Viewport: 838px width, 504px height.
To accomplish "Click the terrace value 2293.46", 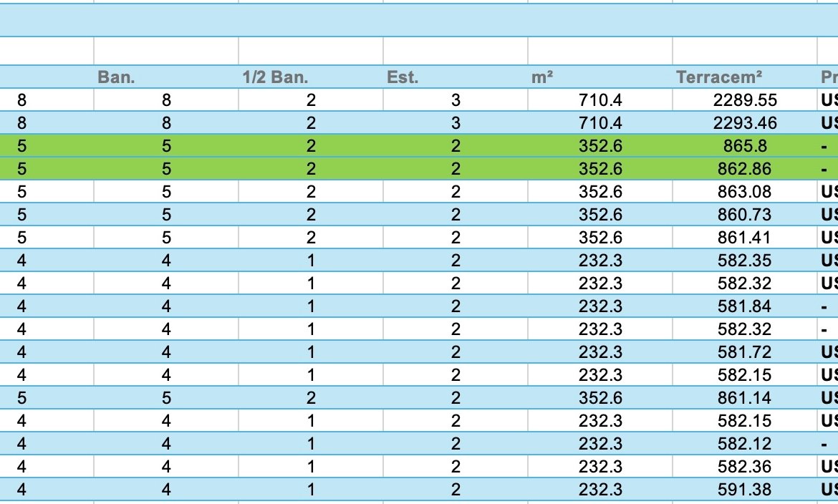I will pos(745,123).
